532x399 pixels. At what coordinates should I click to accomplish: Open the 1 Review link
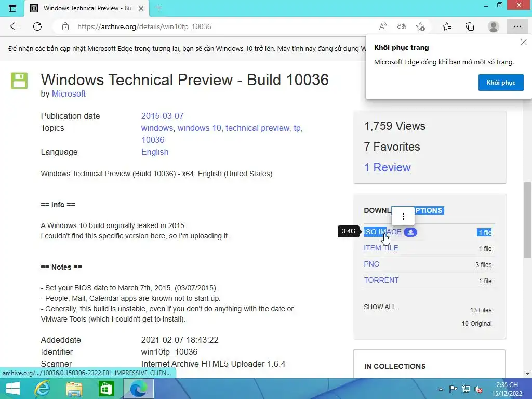pos(387,167)
